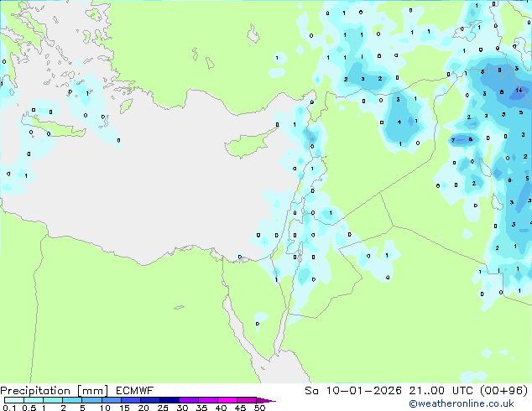Image resolution: width=532 pixels, height=411 pixels.
Task: Click the "4" precipitation value on map
Action: click(x=399, y=122)
